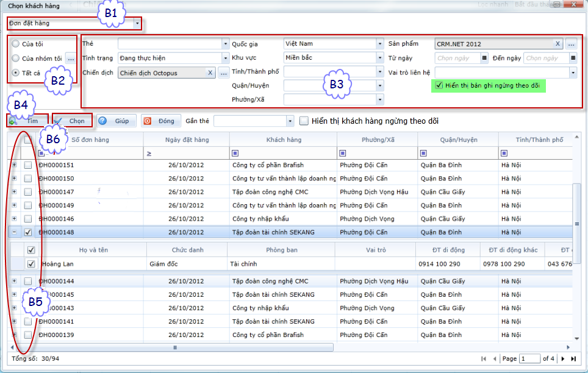Enable Hiển thị khách hàng ngừng theo dõi
The image size is (588, 373).
tap(304, 121)
